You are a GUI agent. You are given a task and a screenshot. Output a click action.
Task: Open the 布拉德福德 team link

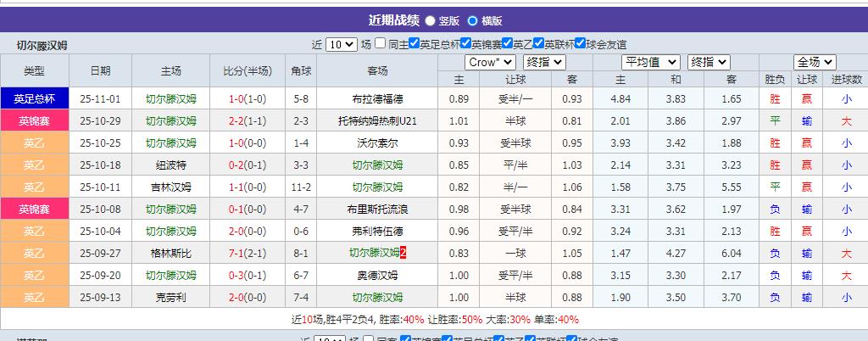[x=377, y=98]
